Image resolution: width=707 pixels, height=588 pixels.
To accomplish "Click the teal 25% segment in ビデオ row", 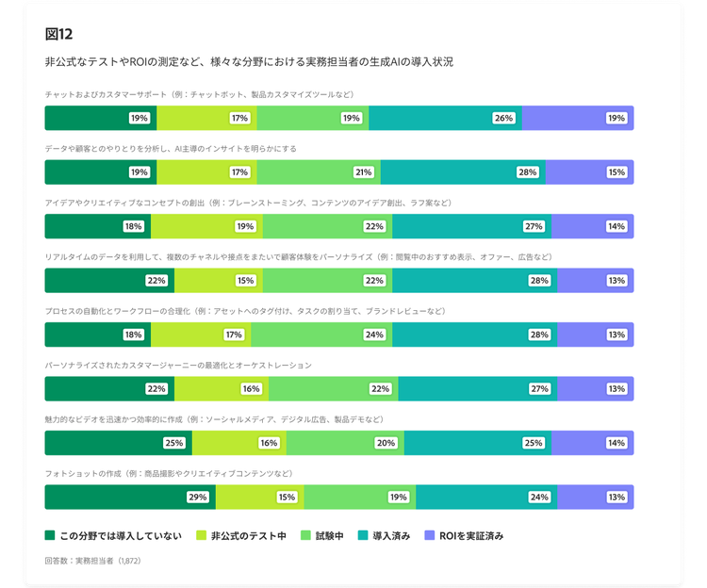I will click(478, 443).
